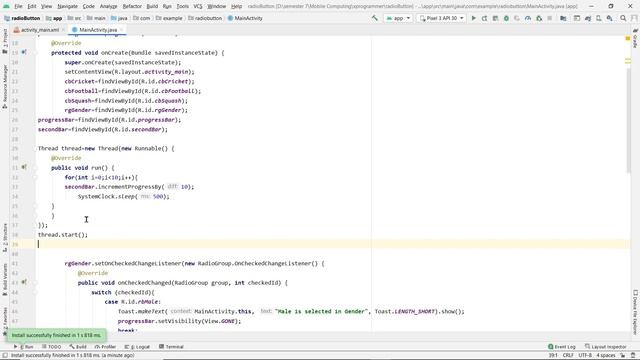This screenshot has width=640, height=360.
Task: Open the Run tool window at bottom
Action: point(24,347)
